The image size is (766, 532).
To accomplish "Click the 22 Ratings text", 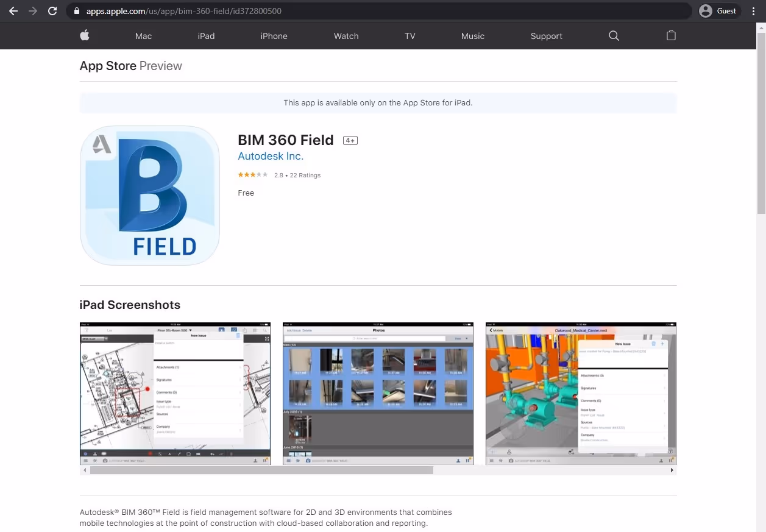I will coord(305,175).
